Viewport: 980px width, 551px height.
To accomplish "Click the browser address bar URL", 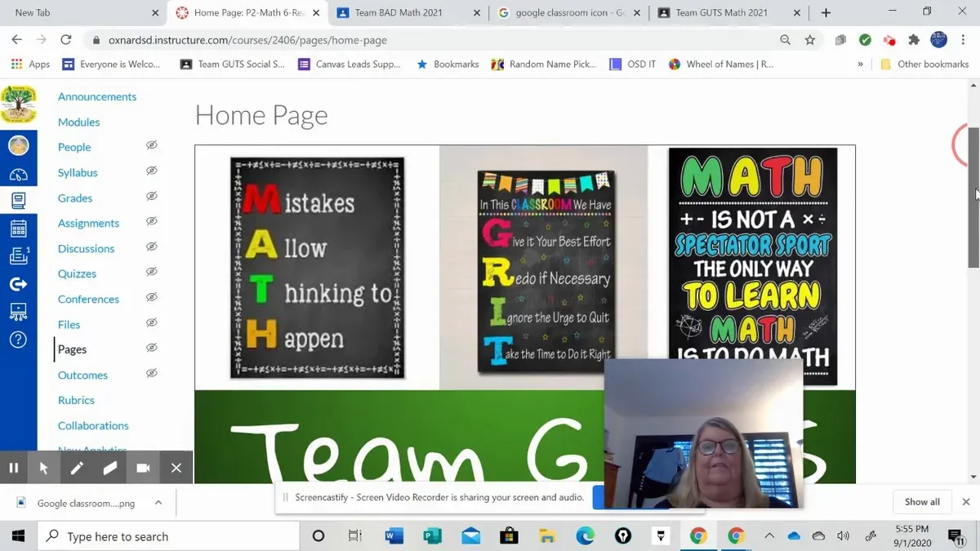I will point(247,40).
